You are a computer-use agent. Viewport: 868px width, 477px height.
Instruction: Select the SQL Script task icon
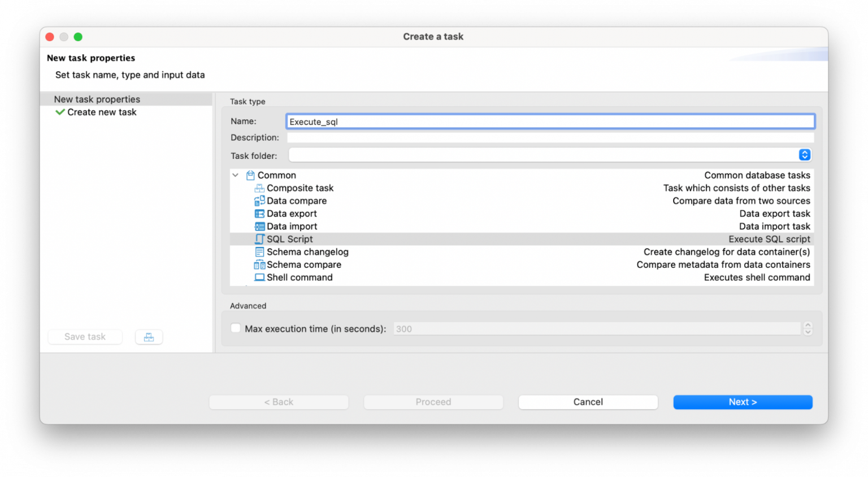click(259, 238)
